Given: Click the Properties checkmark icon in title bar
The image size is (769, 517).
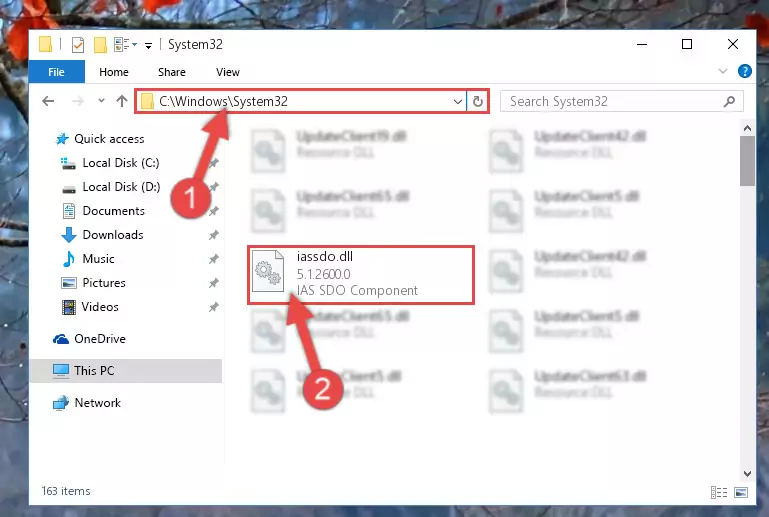Looking at the screenshot, I should point(77,45).
